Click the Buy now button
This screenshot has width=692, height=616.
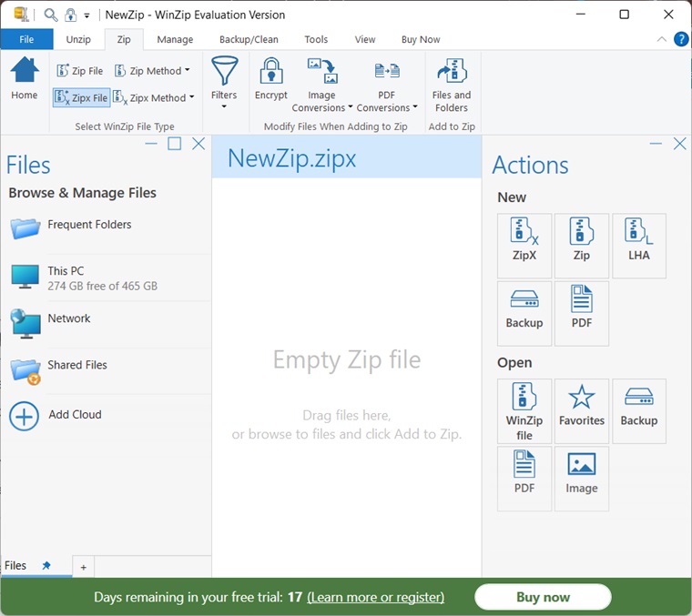pos(543,597)
